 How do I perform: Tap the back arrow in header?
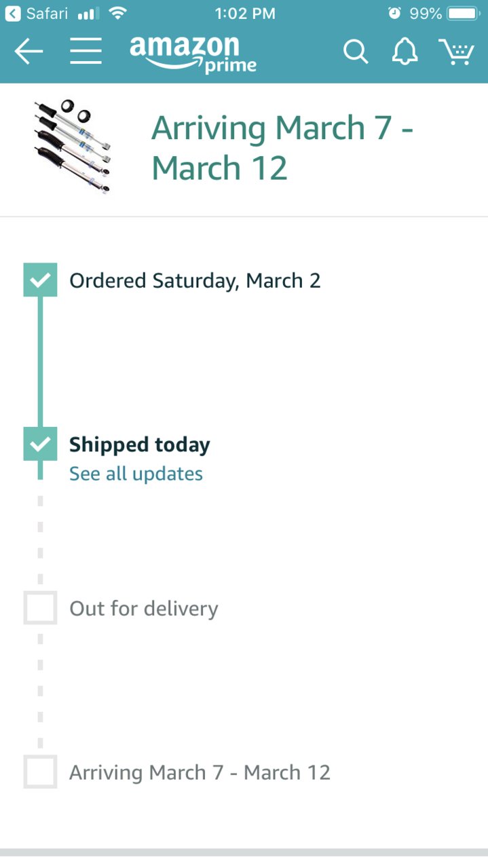pyautogui.click(x=29, y=52)
